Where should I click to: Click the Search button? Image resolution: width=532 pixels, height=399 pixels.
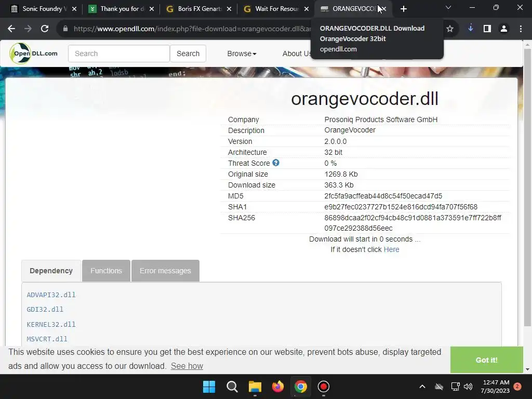point(188,54)
